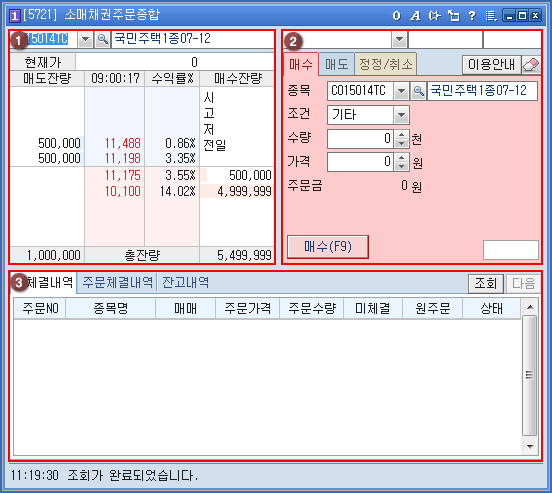Image resolution: width=552 pixels, height=493 pixels.
Task: Expand the 조건 dropdown showing 기타
Action: tap(401, 115)
